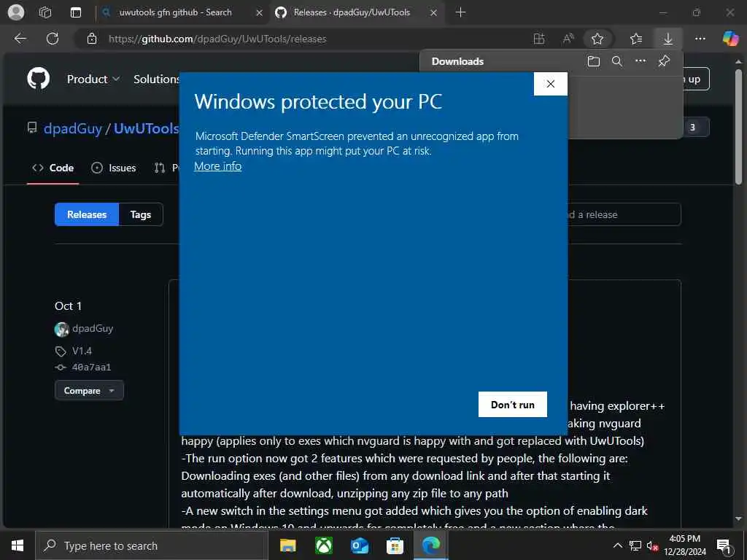Close the uwutools search tab

pos(259,13)
